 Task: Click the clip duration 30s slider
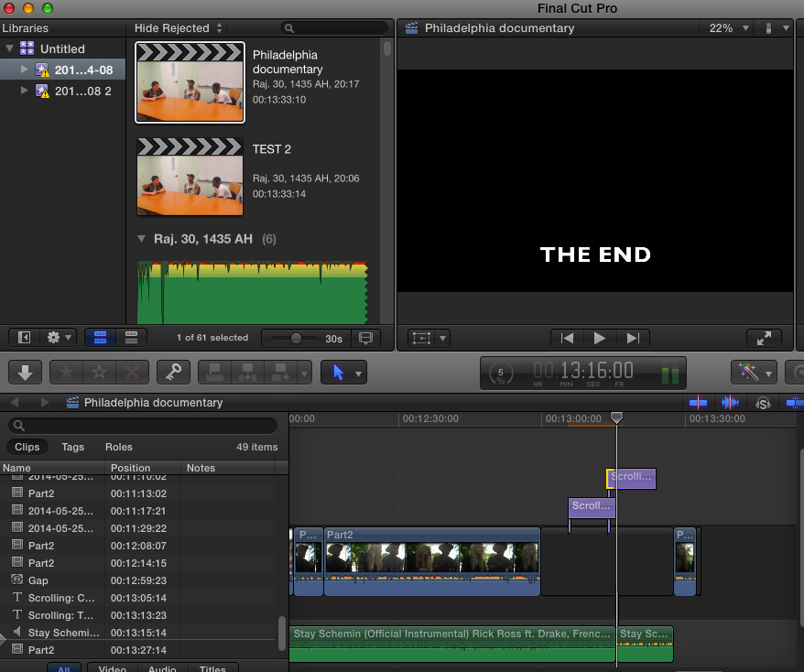coord(296,338)
